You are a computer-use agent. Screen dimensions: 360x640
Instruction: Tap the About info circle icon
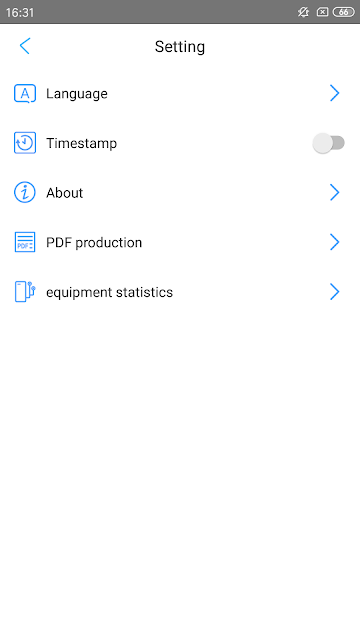point(25,192)
